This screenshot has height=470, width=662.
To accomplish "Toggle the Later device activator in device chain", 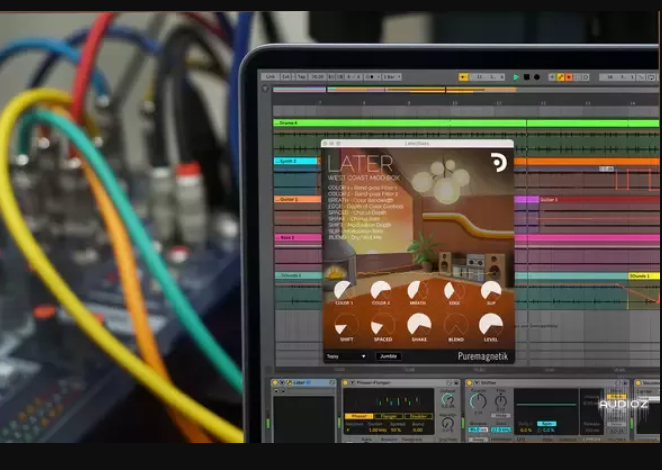I will point(275,383).
